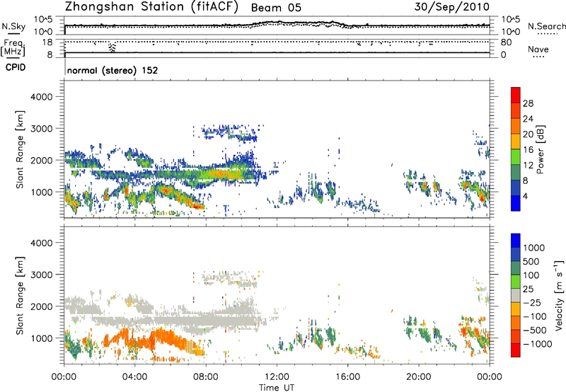The image size is (566, 392).
Task: Select the light green segment of the power color bar
Action: (x=516, y=156)
